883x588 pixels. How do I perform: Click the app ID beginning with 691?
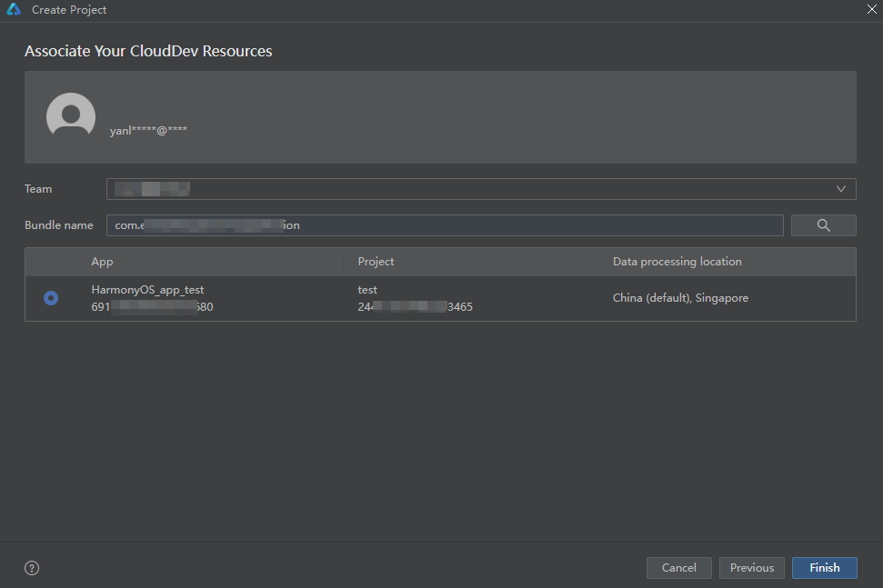pyautogui.click(x=152, y=307)
